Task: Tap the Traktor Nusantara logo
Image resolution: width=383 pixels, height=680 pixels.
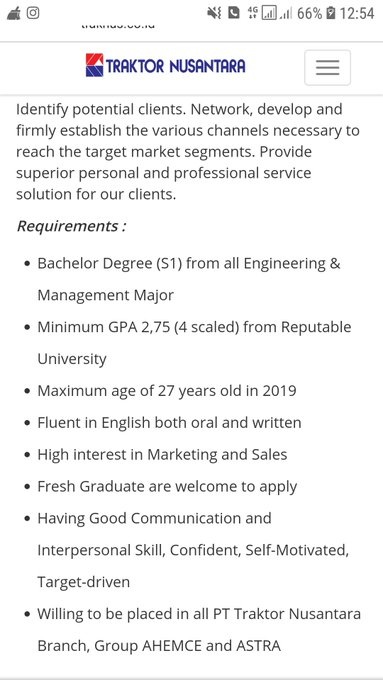Action: pos(165,65)
